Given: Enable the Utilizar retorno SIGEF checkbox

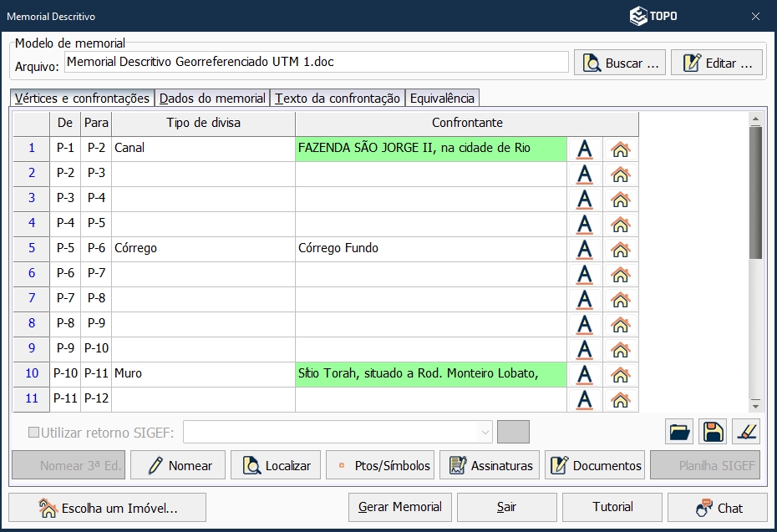Looking at the screenshot, I should click(x=35, y=432).
